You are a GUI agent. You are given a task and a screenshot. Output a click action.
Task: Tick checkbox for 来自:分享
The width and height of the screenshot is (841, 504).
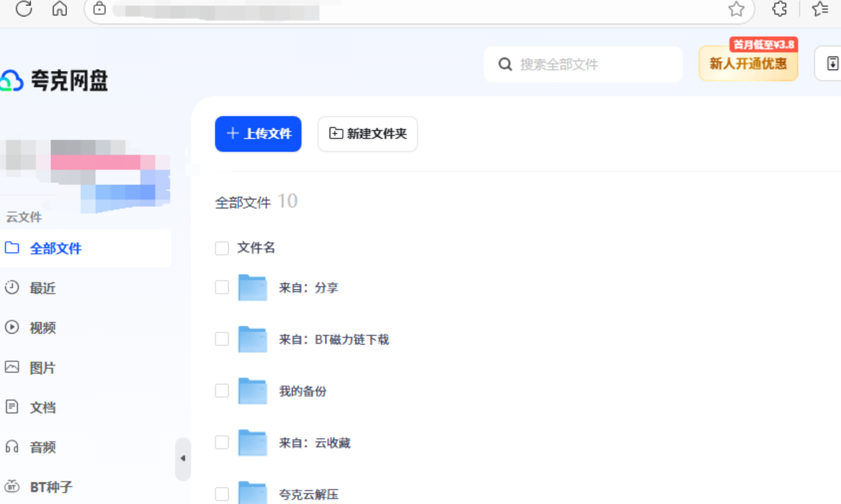click(x=222, y=287)
